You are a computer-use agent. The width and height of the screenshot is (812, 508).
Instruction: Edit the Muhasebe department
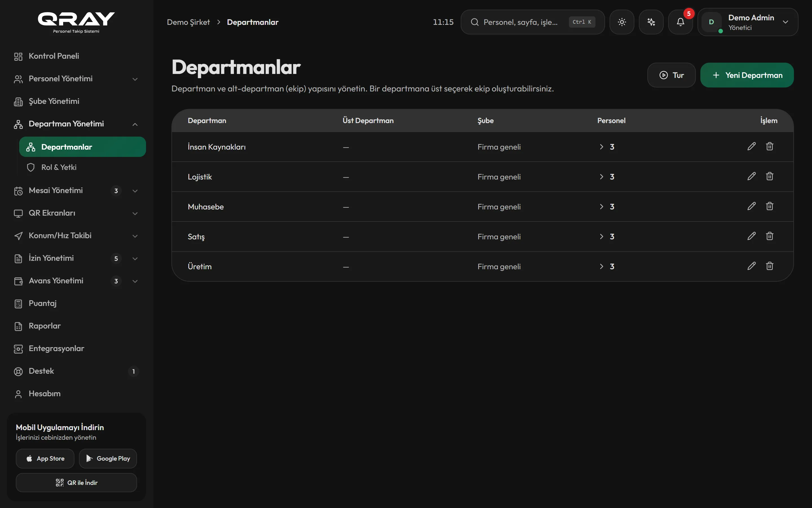[752, 206]
